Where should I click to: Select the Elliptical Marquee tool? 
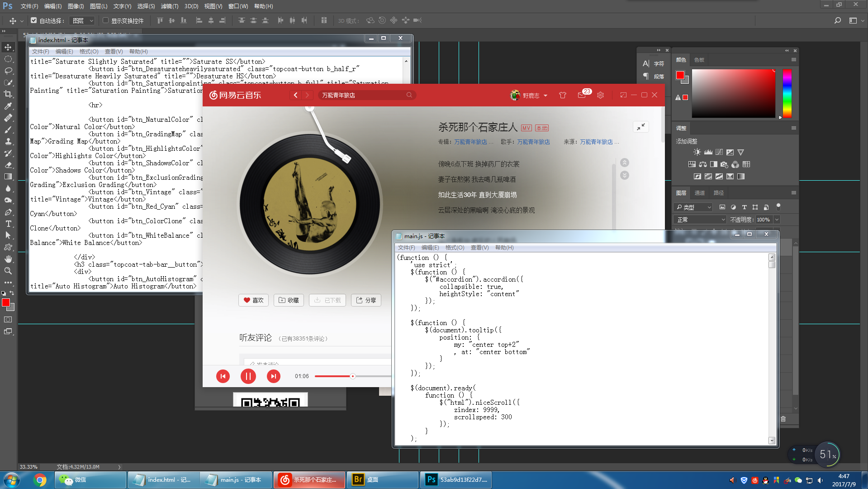pos(8,59)
